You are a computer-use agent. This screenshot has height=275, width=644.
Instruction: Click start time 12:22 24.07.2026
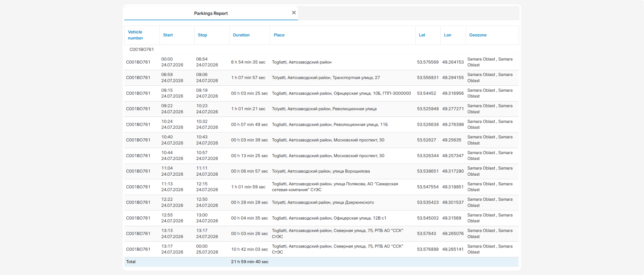click(172, 203)
